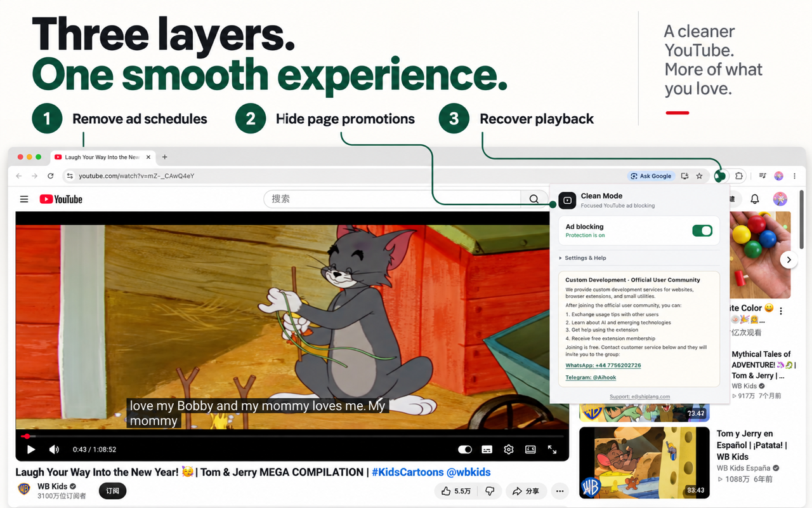Select the Laugh Your Way browser tab
The image size is (812, 508).
tap(103, 157)
